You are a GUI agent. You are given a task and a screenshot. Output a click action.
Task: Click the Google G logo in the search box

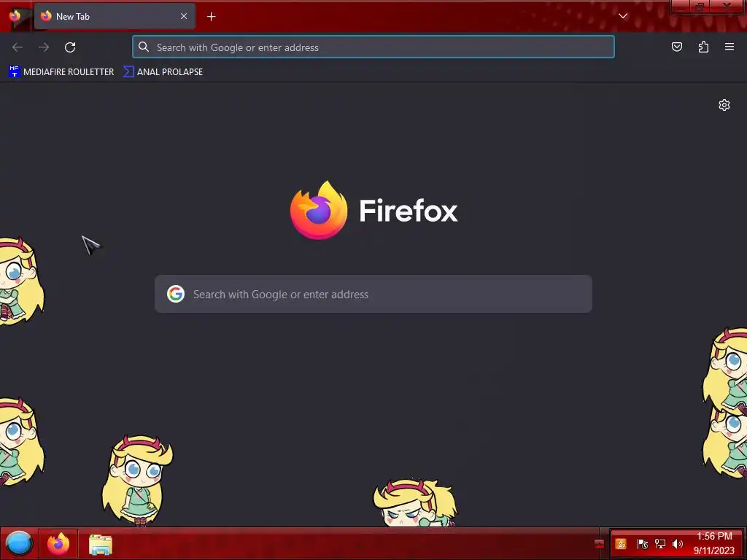coord(176,294)
